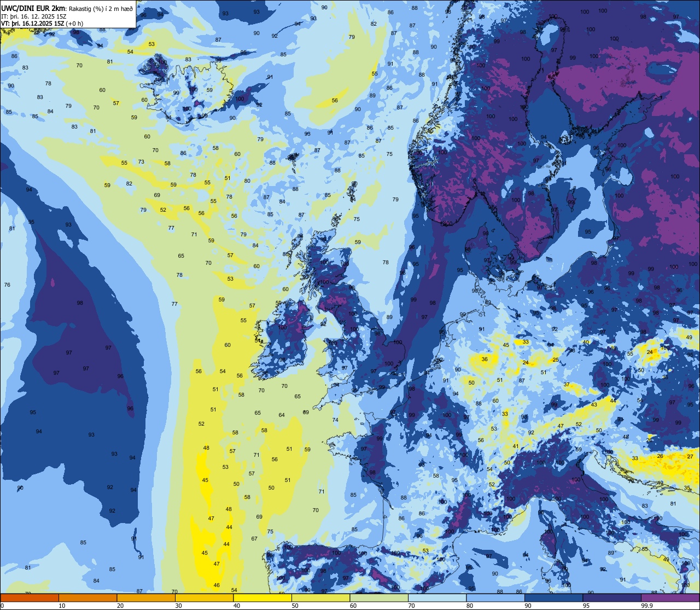Click the humidity value '41' north of the Alps
700x610 pixels.
[x=516, y=446]
